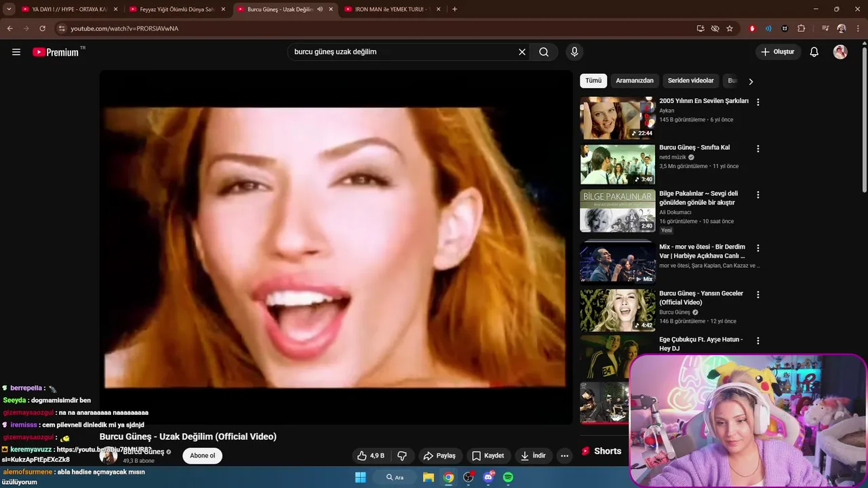868x488 pixels.
Task: Open Spotify from the taskbar
Action: click(x=508, y=477)
